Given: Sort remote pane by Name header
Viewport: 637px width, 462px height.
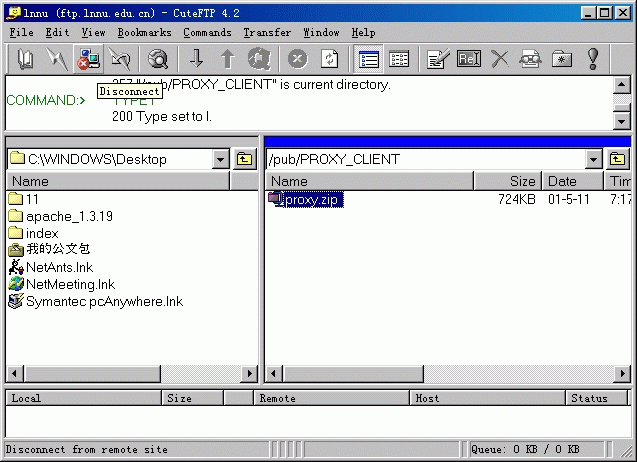Looking at the screenshot, I should [x=369, y=181].
